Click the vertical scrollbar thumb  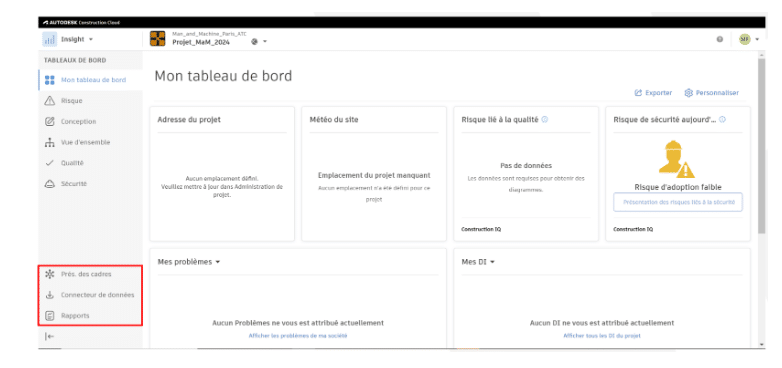761,145
